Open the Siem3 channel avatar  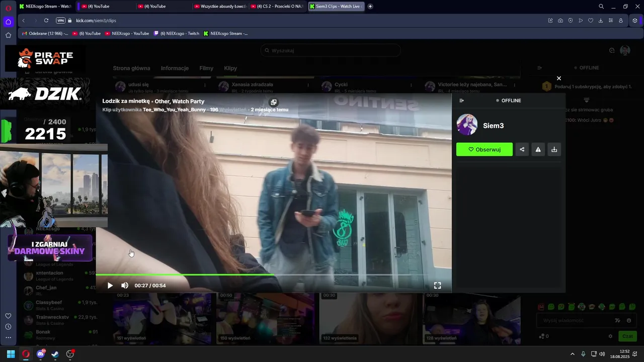coord(467,125)
